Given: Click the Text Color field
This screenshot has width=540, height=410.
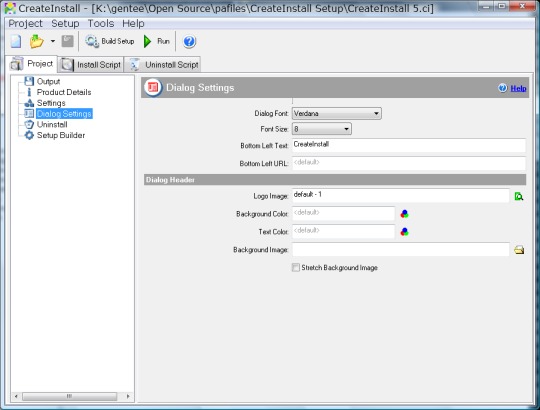Looking at the screenshot, I should [x=343, y=231].
